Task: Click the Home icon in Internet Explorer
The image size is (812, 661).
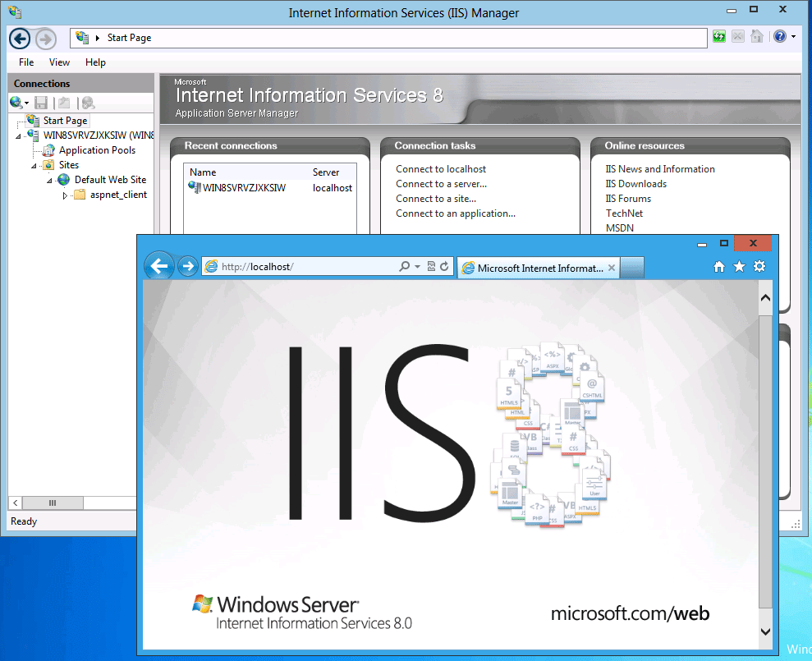Action: 718,267
